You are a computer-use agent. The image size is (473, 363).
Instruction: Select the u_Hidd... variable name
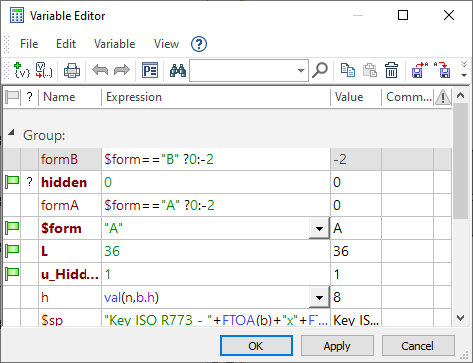(x=70, y=274)
